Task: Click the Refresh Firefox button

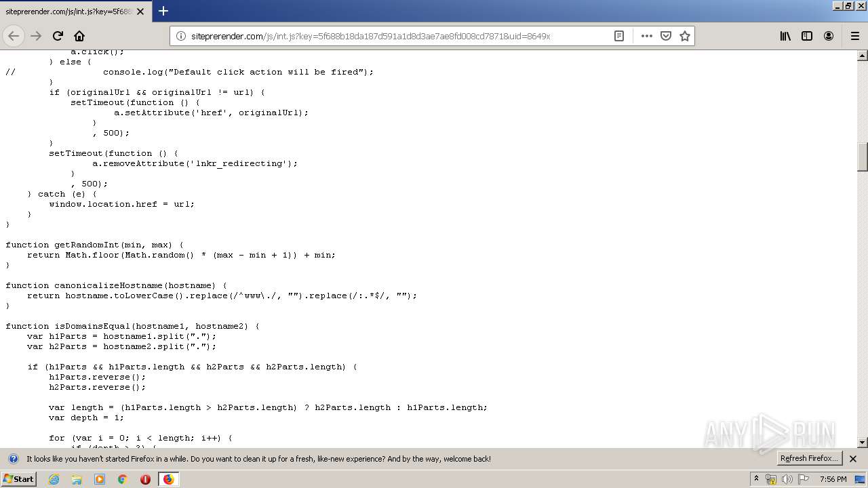Action: [x=809, y=459]
